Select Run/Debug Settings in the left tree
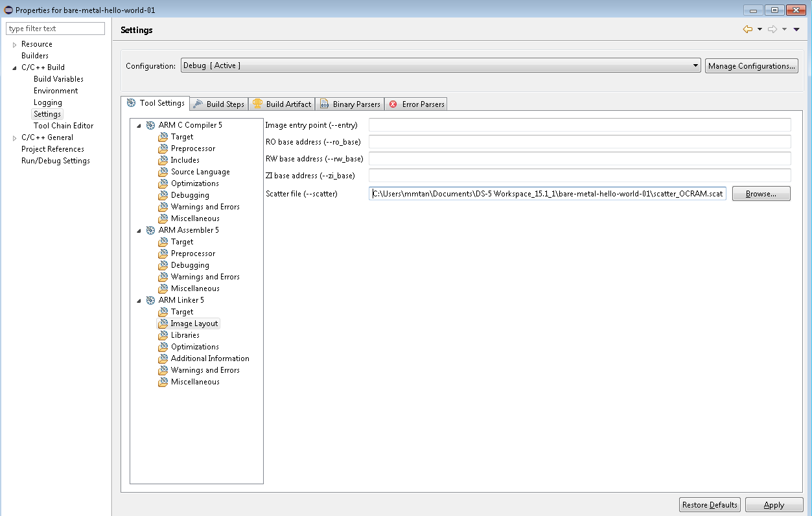 click(x=56, y=161)
